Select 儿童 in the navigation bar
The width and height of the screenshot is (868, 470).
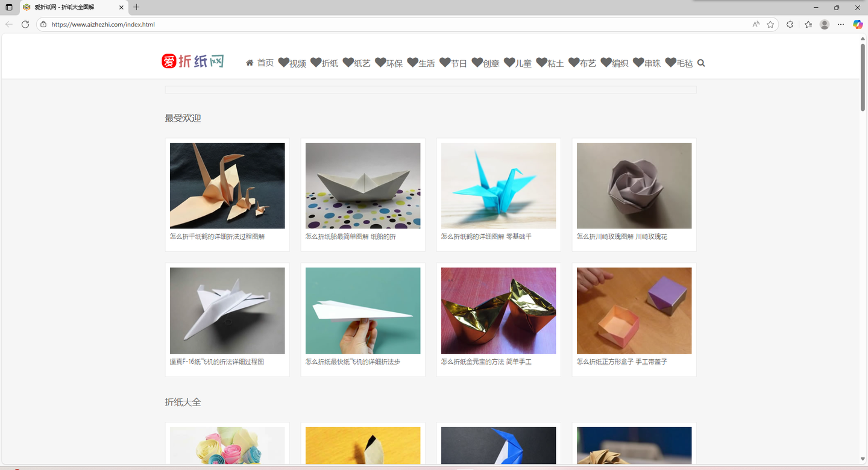[x=518, y=63]
